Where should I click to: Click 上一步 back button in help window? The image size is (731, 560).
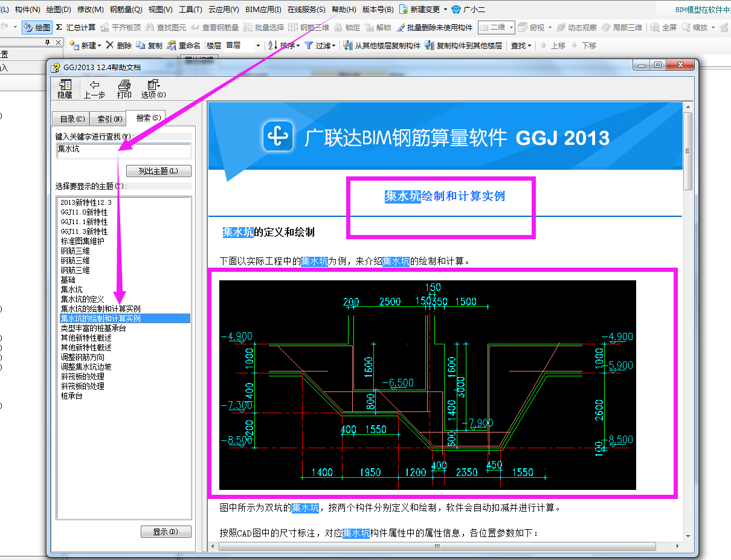(94, 89)
